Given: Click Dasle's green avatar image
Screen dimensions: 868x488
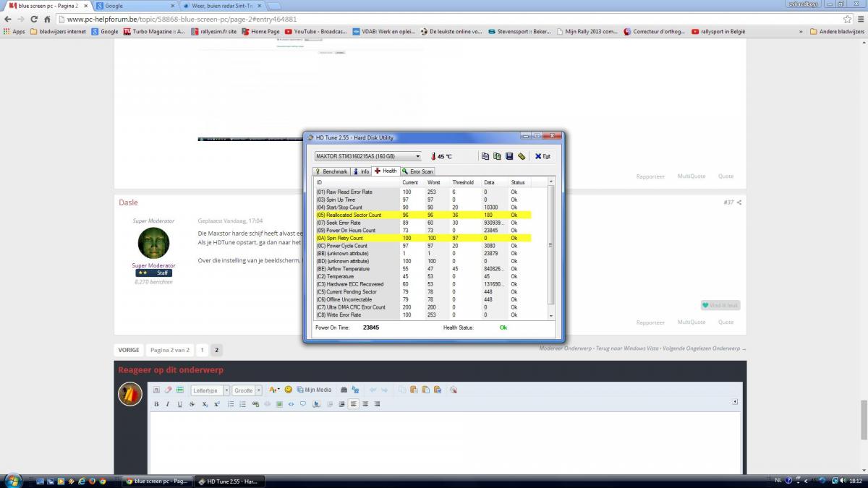Looking at the screenshot, I should tap(153, 244).
